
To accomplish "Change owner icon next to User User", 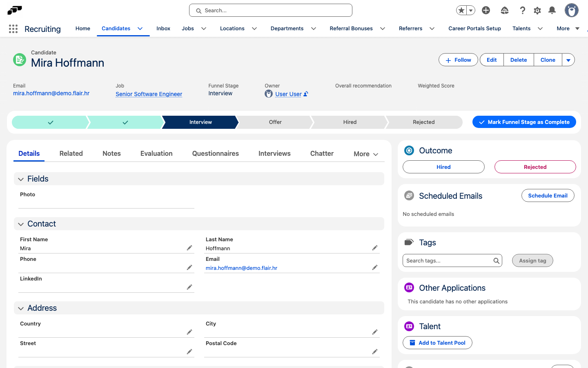I will coord(305,94).
